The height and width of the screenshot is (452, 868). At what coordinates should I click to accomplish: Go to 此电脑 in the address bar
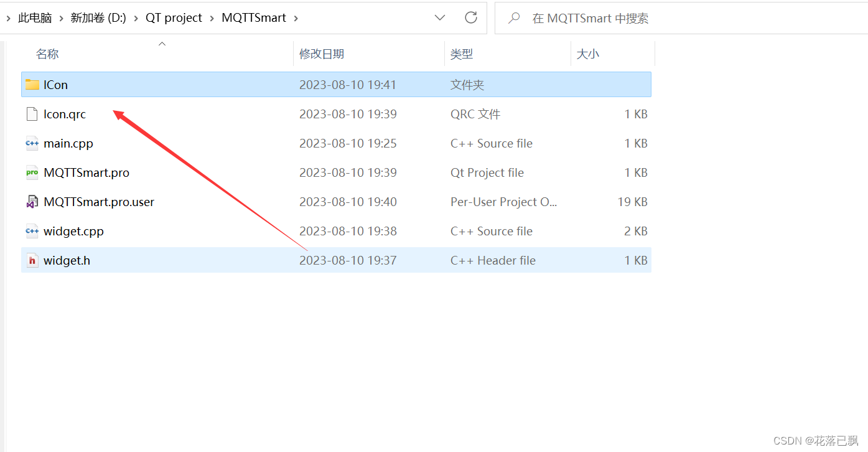point(35,18)
